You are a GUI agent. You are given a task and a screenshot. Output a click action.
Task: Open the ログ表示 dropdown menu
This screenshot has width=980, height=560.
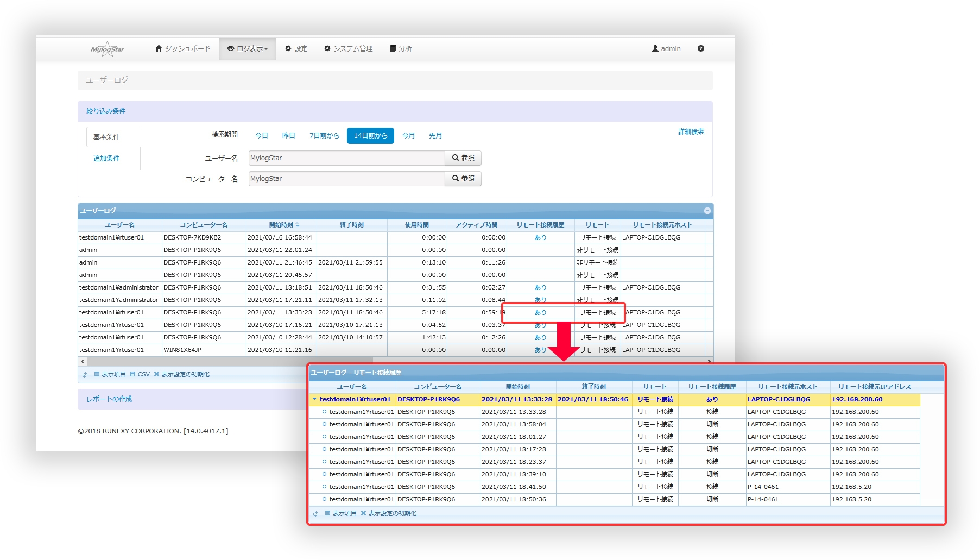248,48
